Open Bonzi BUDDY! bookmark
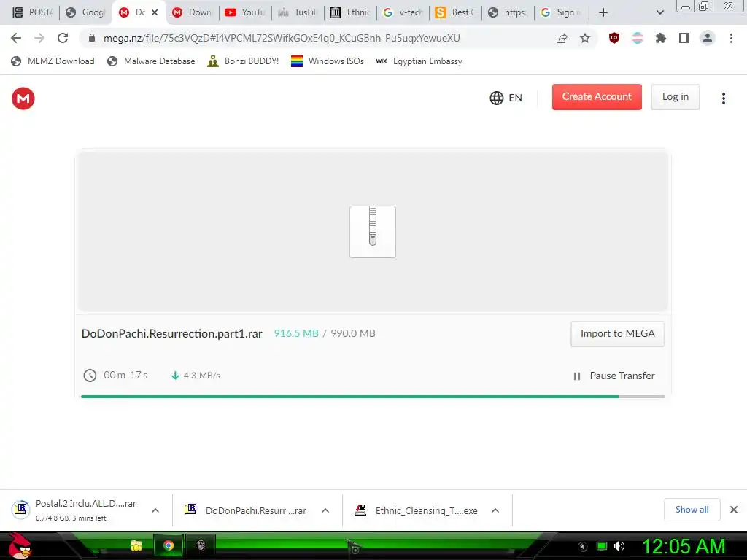 (x=243, y=61)
